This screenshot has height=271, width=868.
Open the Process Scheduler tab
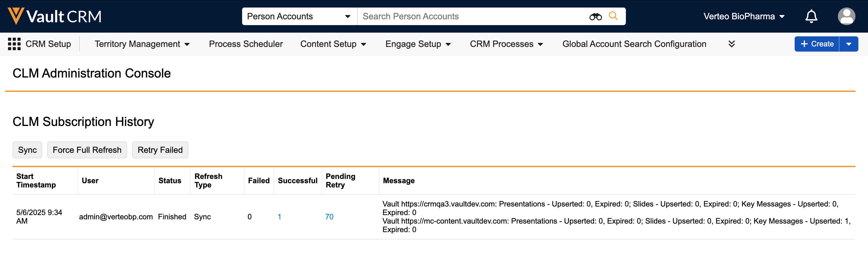[x=246, y=44]
